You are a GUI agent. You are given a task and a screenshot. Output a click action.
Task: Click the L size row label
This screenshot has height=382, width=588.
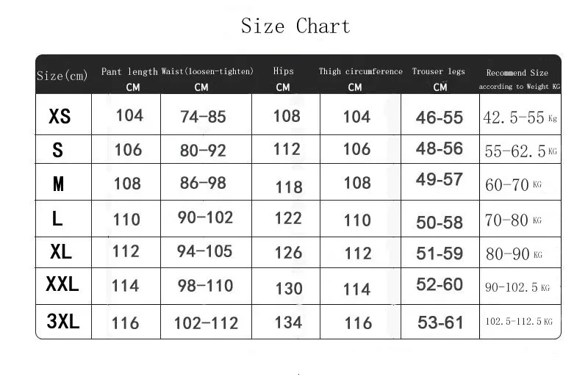57,218
